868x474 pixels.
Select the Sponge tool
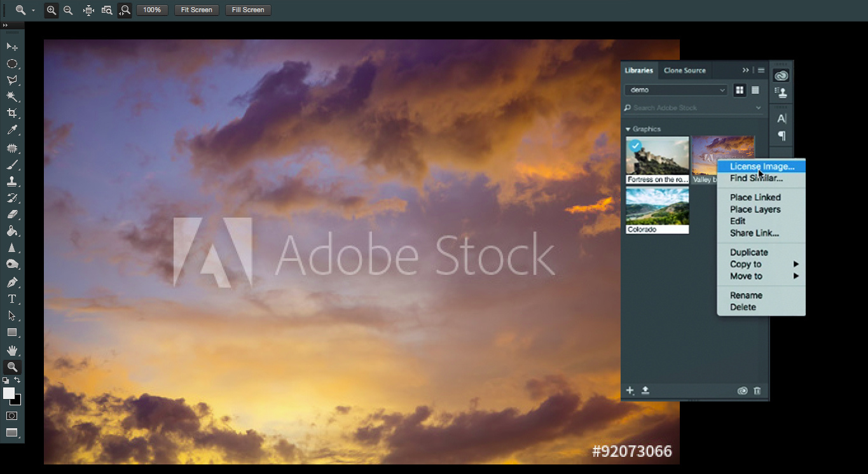[x=11, y=265]
